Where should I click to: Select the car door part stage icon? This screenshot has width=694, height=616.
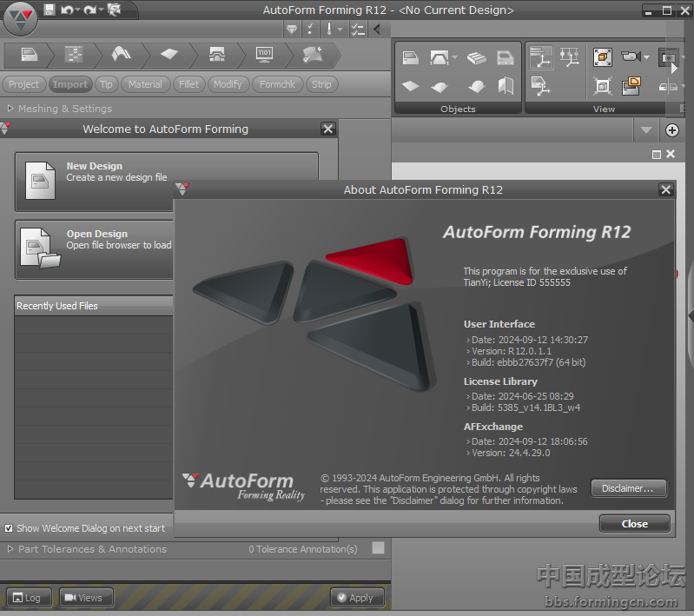point(29,55)
